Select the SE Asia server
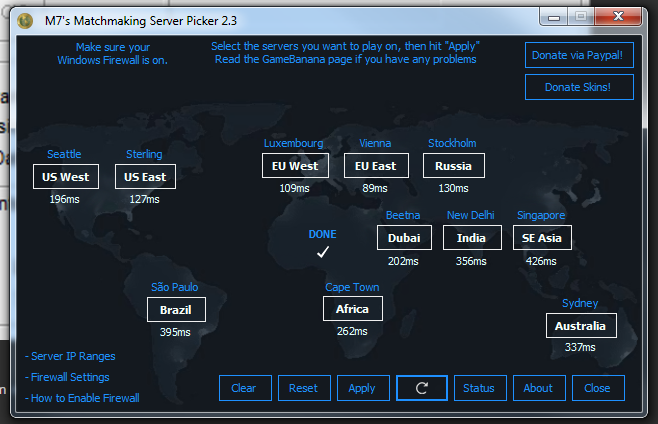Screen dimensions: 658x424 point(541,238)
